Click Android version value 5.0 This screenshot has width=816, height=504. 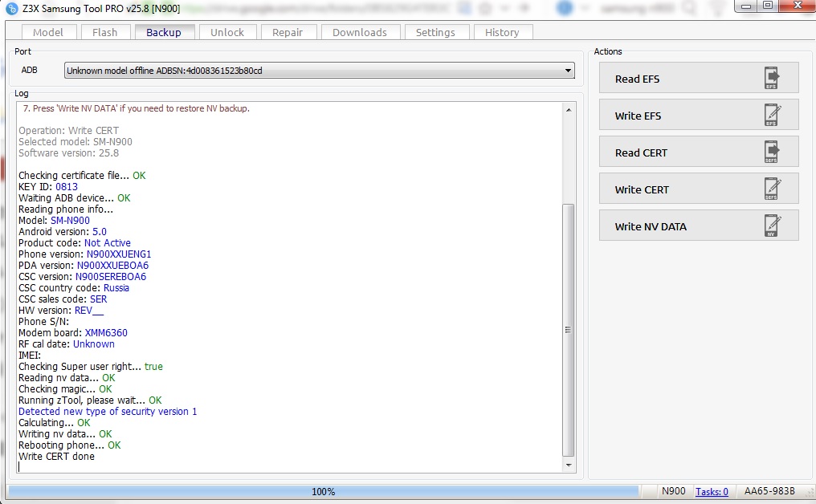click(x=100, y=232)
